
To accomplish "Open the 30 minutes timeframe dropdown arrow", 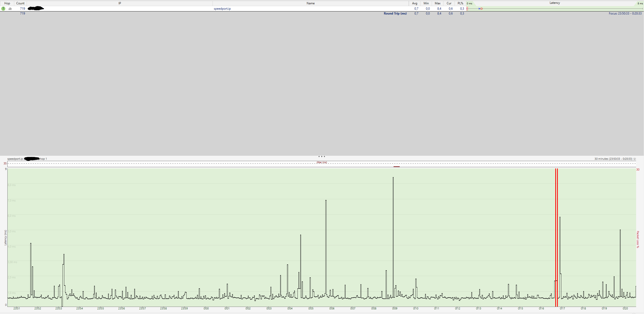I will [x=635, y=159].
